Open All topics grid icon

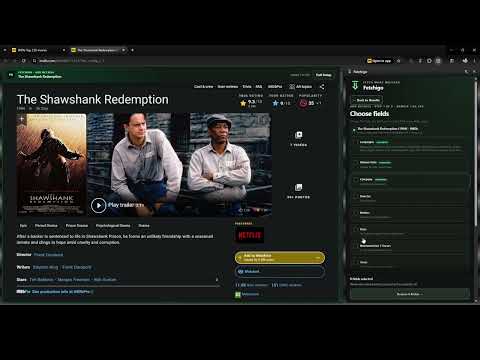pyautogui.click(x=292, y=87)
